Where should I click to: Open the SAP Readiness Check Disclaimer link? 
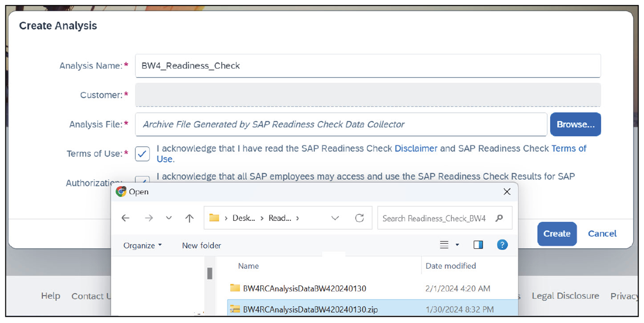pyautogui.click(x=416, y=149)
